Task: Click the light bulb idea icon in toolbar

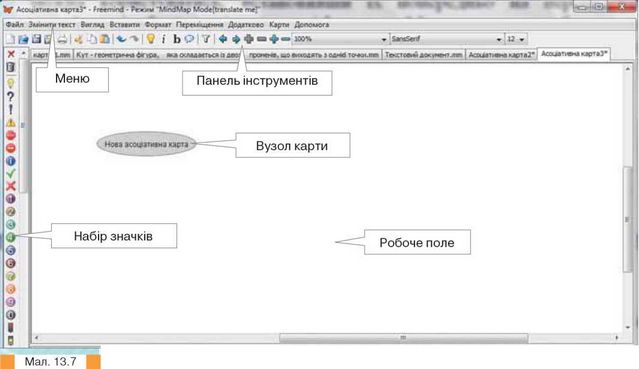Action: tap(151, 39)
